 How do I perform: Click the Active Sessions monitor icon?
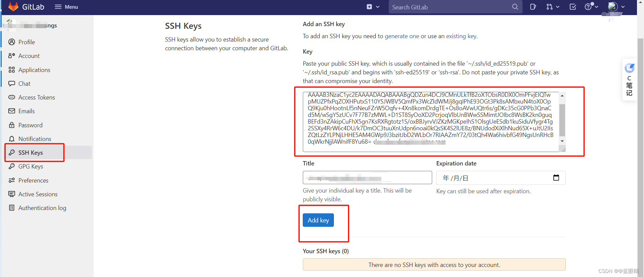pyautogui.click(x=12, y=194)
